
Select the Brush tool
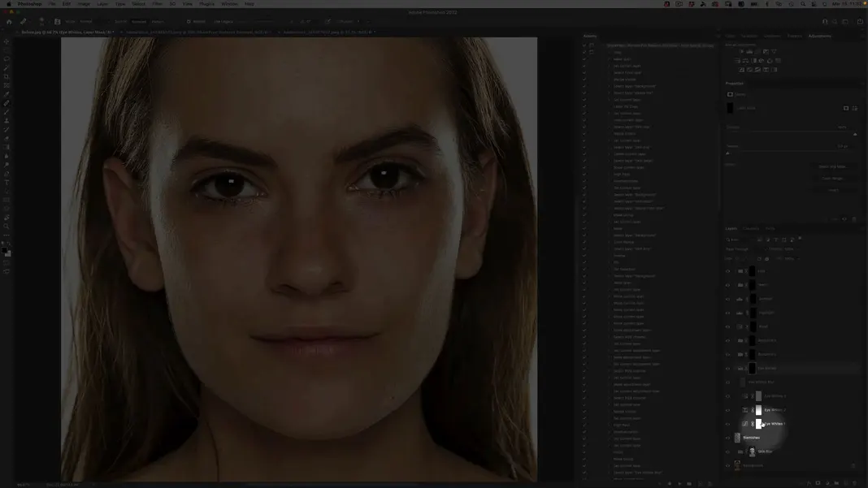coord(7,112)
